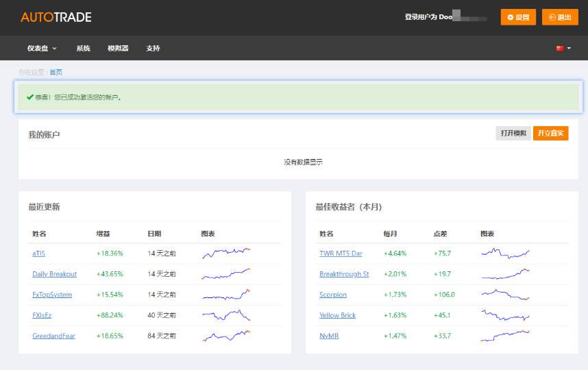This screenshot has width=588, height=370.
Task: Click the +43.65% gain value
Action: [x=110, y=274]
